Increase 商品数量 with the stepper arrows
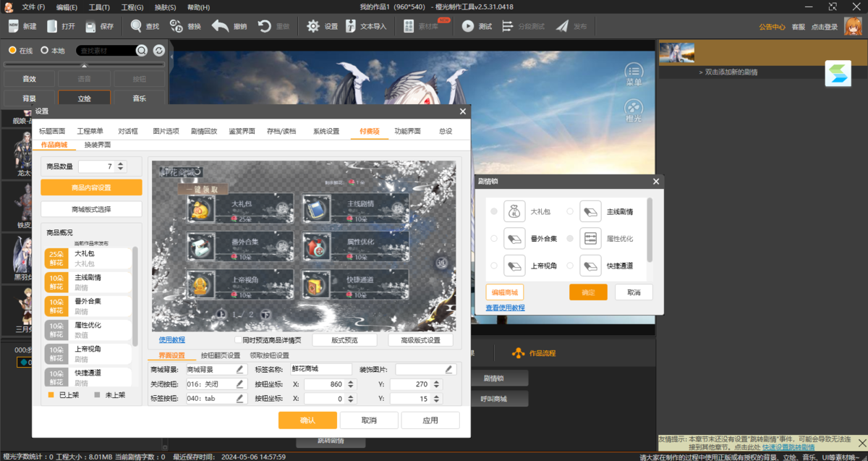The height and width of the screenshot is (461, 868). click(119, 164)
